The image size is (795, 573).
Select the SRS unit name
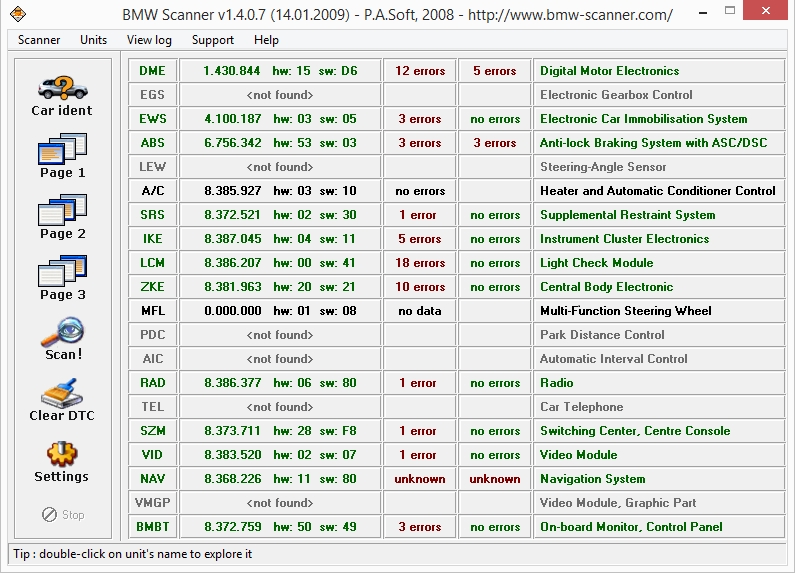click(153, 214)
